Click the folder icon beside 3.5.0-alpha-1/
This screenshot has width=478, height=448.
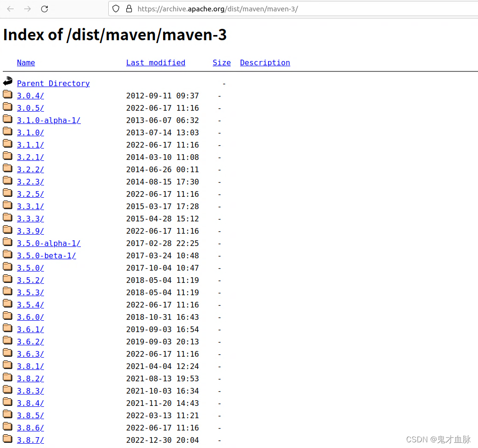click(8, 242)
